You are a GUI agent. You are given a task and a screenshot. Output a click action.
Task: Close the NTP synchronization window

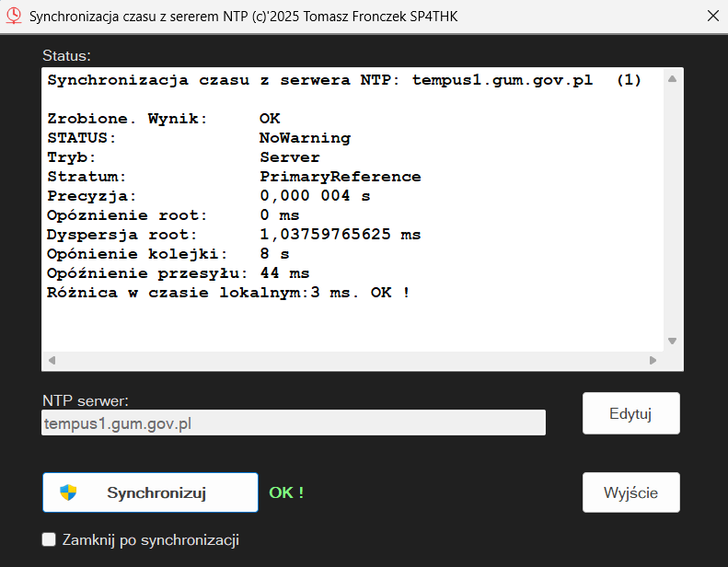711,17
